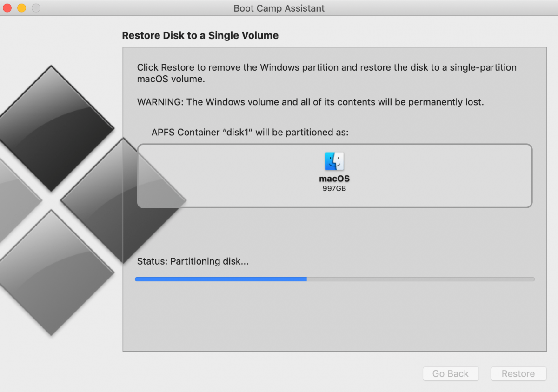Screen dimensions: 558x392
Task: Click the Go Back button
Action: [451, 373]
